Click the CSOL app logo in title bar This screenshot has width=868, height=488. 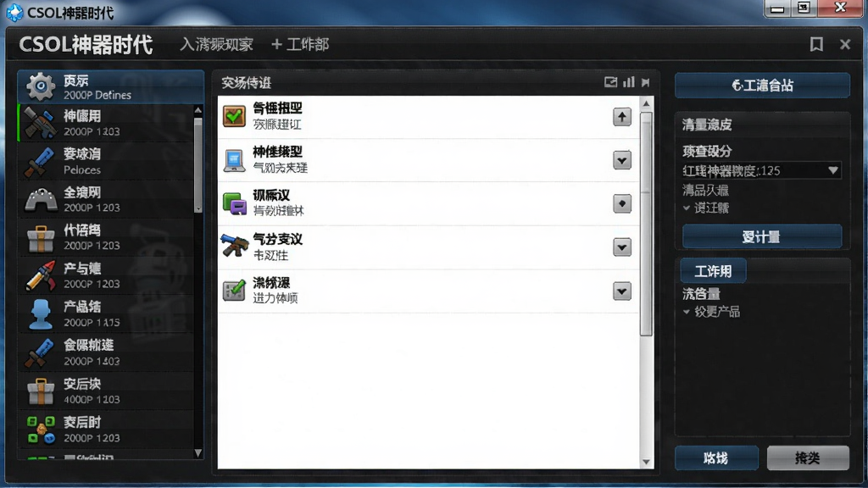[x=14, y=12]
